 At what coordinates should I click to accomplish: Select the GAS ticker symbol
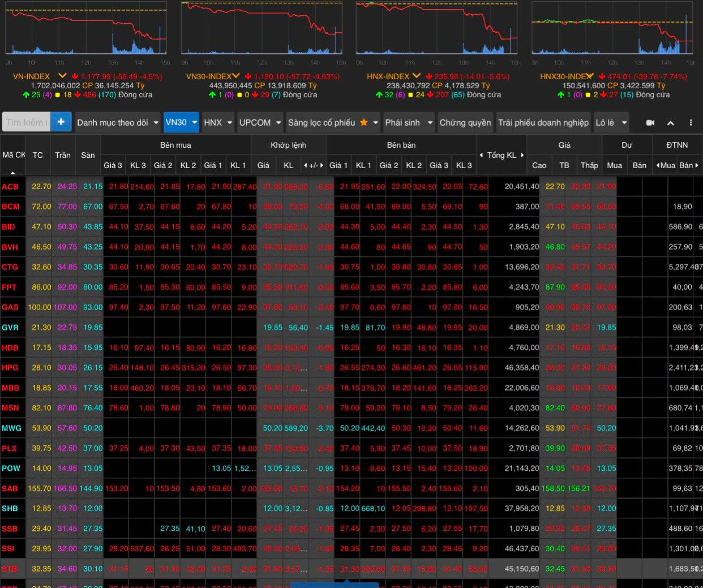[x=10, y=307]
